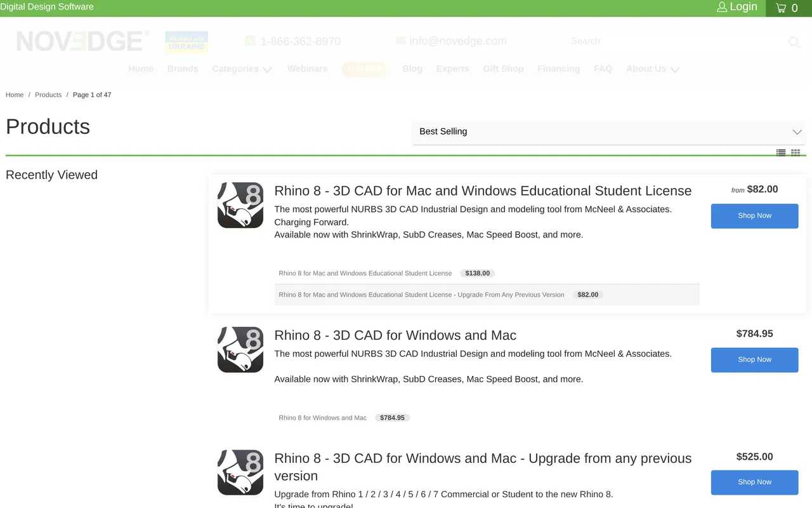Click the Recently Viewed heading
812x508 pixels.
51,175
